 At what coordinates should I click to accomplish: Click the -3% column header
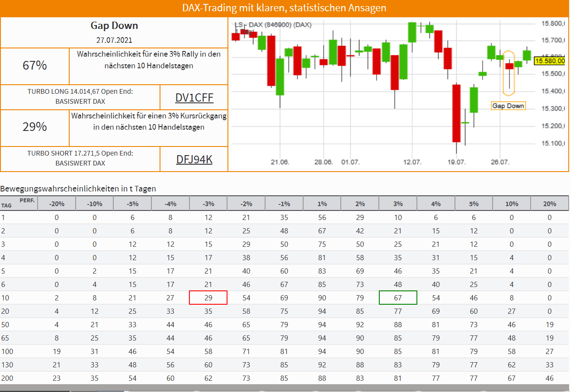208,204
